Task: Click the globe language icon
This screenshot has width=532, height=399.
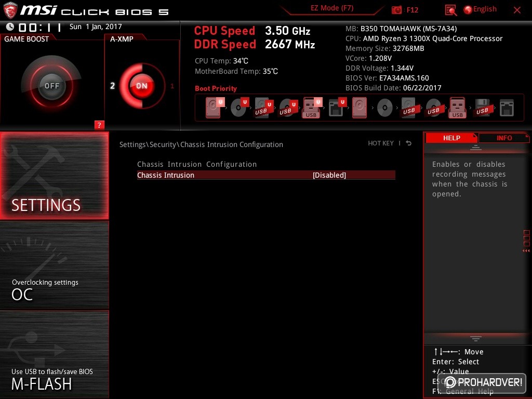Action: click(468, 10)
